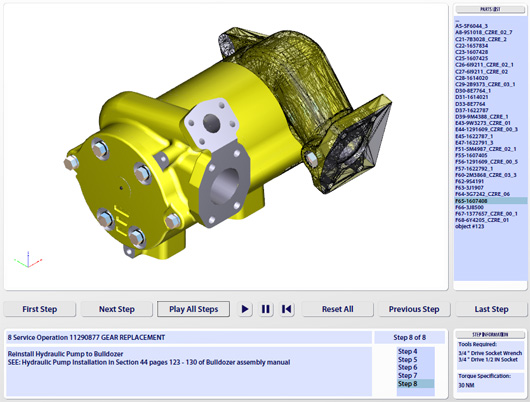Select part D31-1614021
This screenshot has height=402, width=530.
pos(471,97)
